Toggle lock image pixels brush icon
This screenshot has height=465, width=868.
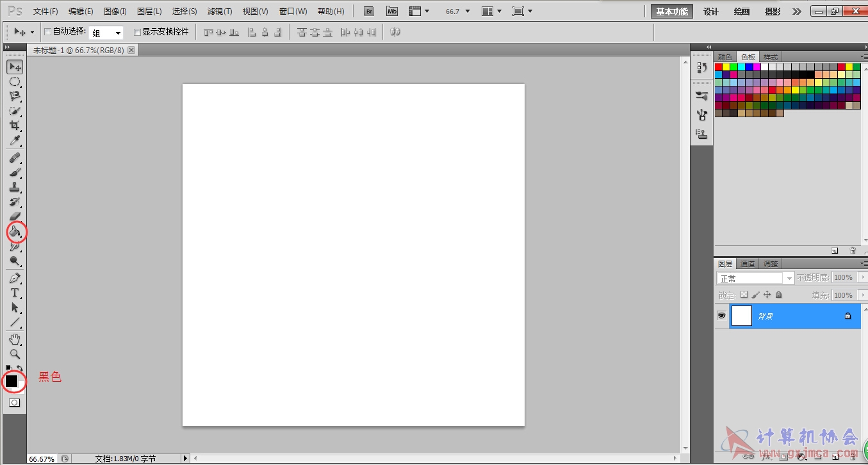coord(755,295)
